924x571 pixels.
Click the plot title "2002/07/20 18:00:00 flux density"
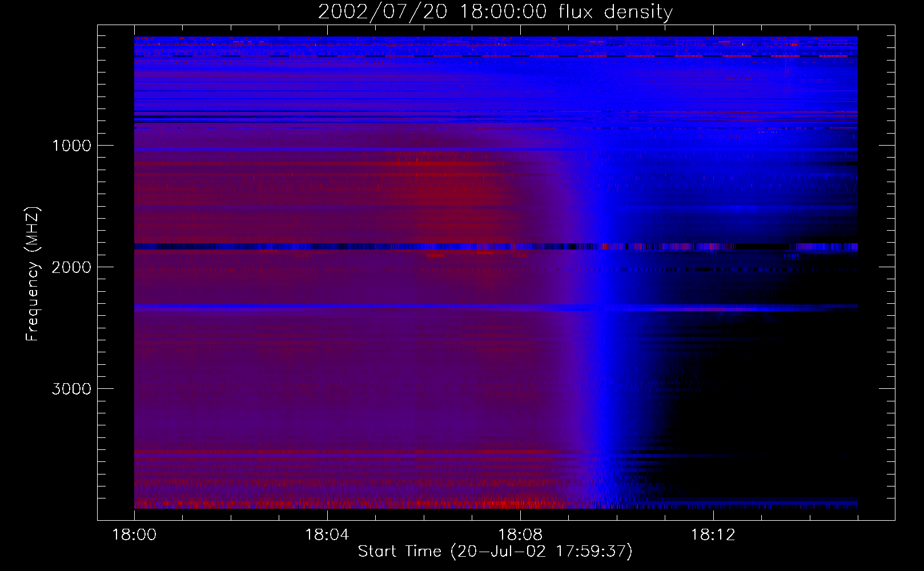[495, 12]
